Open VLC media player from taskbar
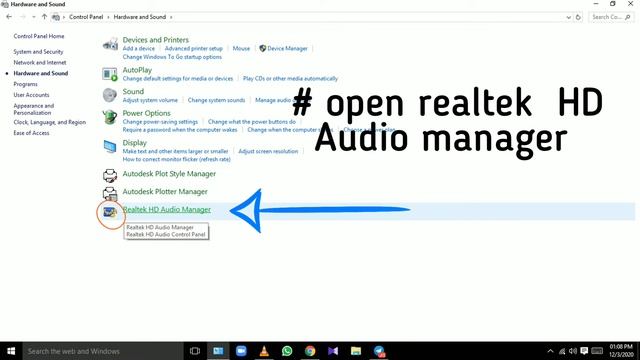 264,351
